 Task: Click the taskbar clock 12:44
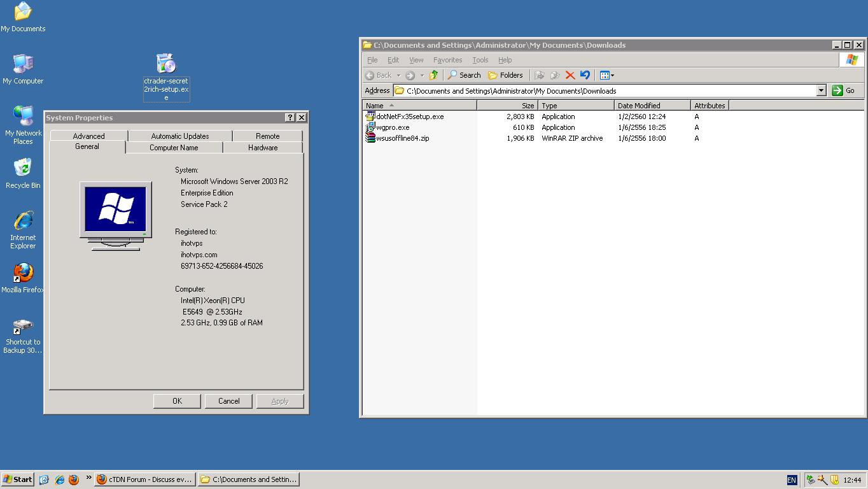(x=852, y=480)
